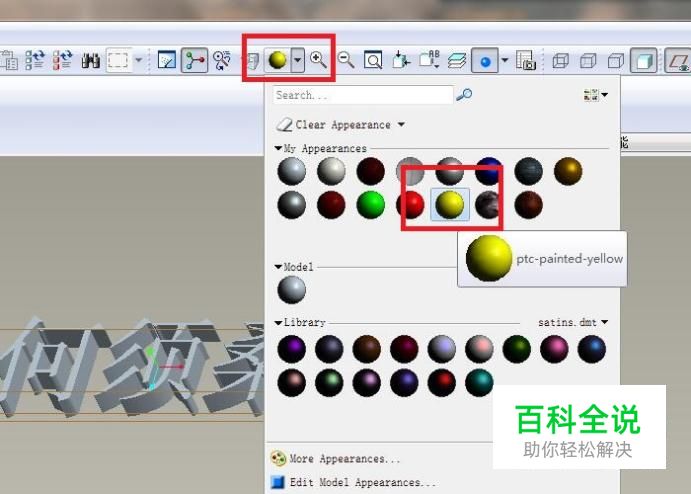Screen dimensions: 691x494
Task: Click the icon with camera and grid
Action: point(526,60)
